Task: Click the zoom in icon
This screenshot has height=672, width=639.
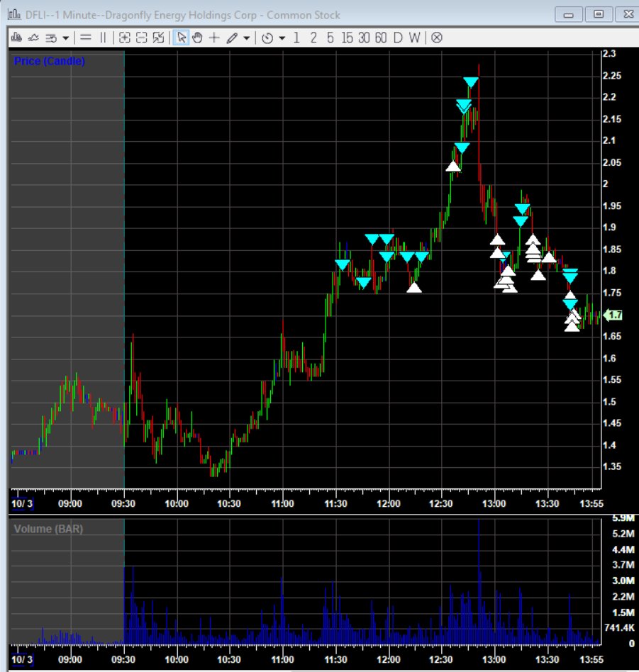Action: click(124, 38)
